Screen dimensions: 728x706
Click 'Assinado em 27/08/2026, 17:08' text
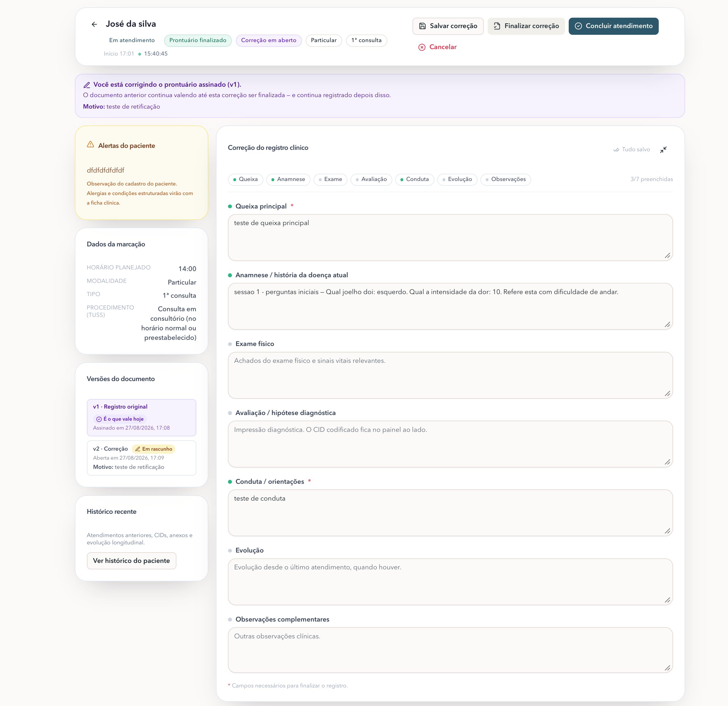point(131,428)
